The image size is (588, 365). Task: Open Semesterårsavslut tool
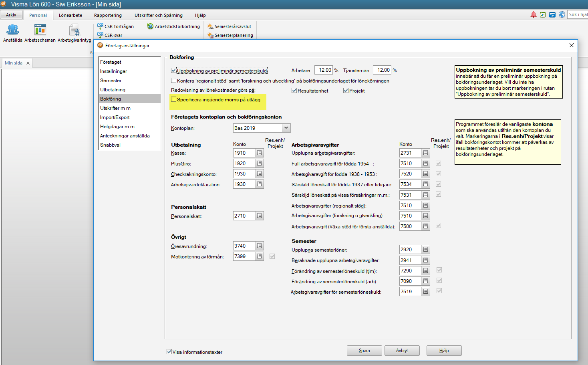coord(229,26)
